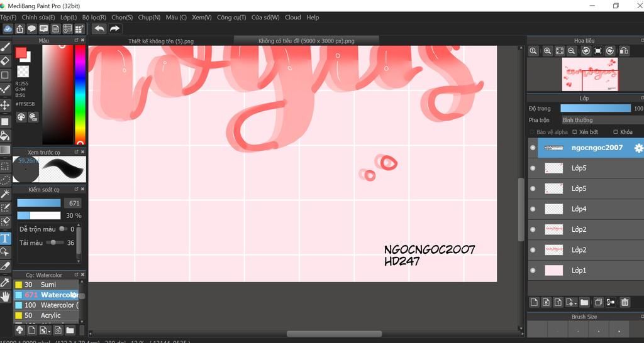Screen dimensions: 644x343
Task: Click the foreground red color swatch
Action: (21, 53)
